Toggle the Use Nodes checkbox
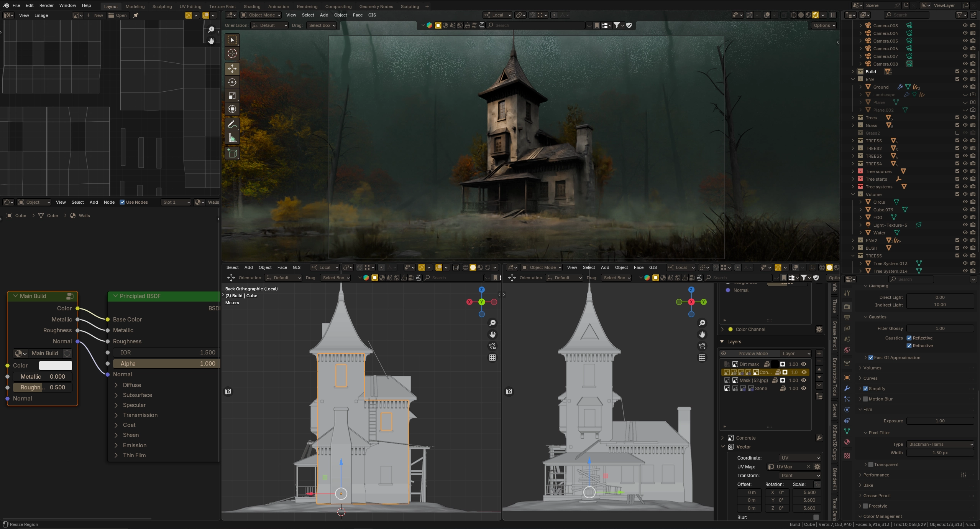The width and height of the screenshot is (980, 529). 122,202
